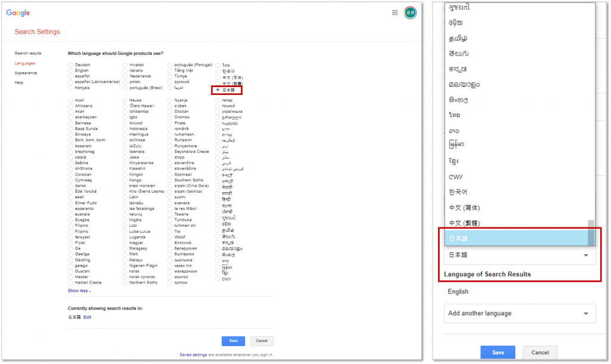
Task: Open the Search results settings section
Action: coord(27,53)
